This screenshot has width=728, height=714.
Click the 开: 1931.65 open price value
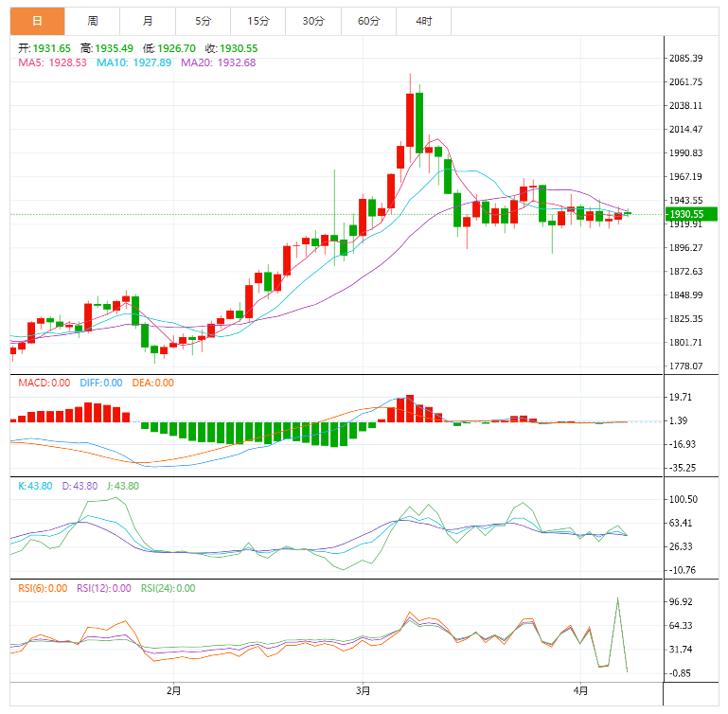point(44,48)
